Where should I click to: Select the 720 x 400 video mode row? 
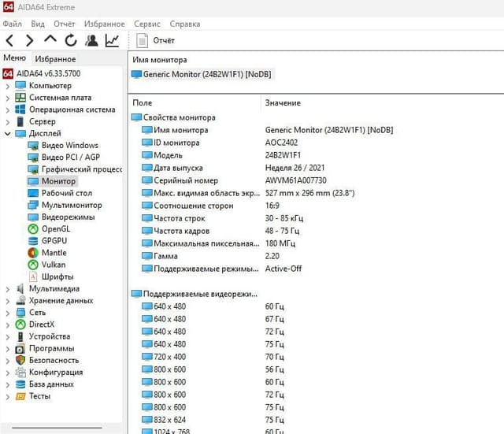tap(213, 357)
